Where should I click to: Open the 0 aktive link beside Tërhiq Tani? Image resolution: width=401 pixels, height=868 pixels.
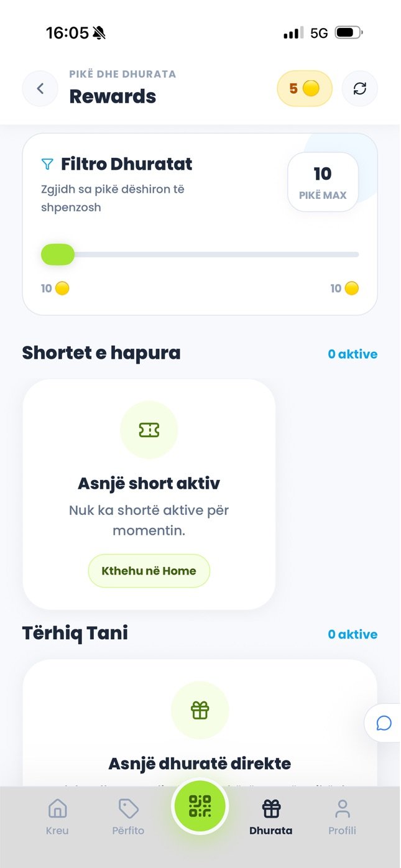click(353, 634)
